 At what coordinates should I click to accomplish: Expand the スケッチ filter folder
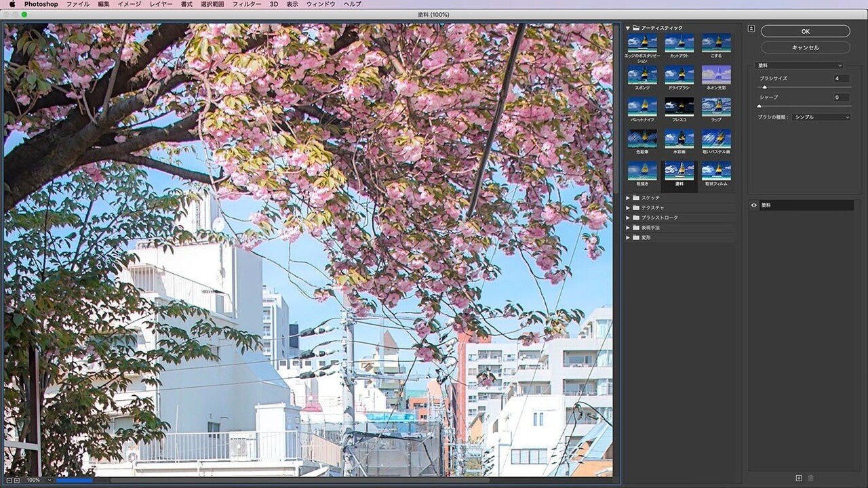coord(628,197)
